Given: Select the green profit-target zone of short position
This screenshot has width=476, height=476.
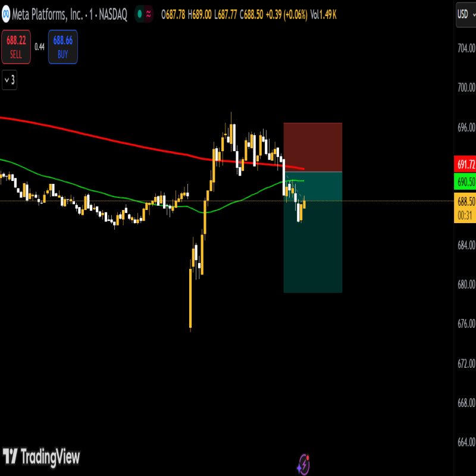Looking at the screenshot, I should (313, 232).
